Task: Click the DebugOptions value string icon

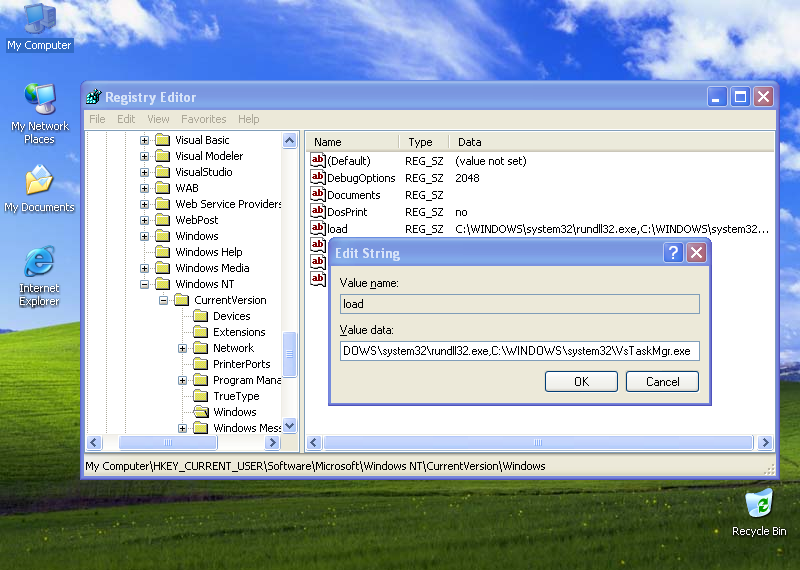Action: point(318,178)
